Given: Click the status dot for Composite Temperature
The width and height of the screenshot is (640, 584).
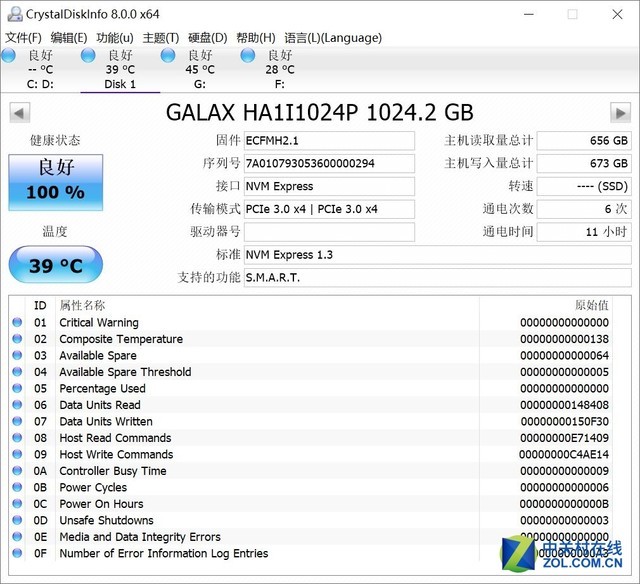Looking at the screenshot, I should click(x=17, y=338).
